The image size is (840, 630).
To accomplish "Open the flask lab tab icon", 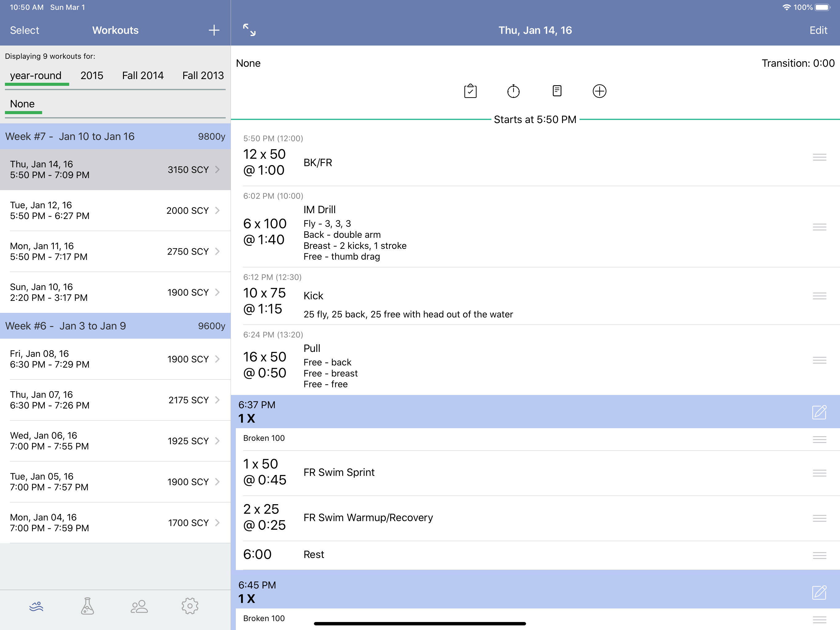I will pyautogui.click(x=87, y=606).
